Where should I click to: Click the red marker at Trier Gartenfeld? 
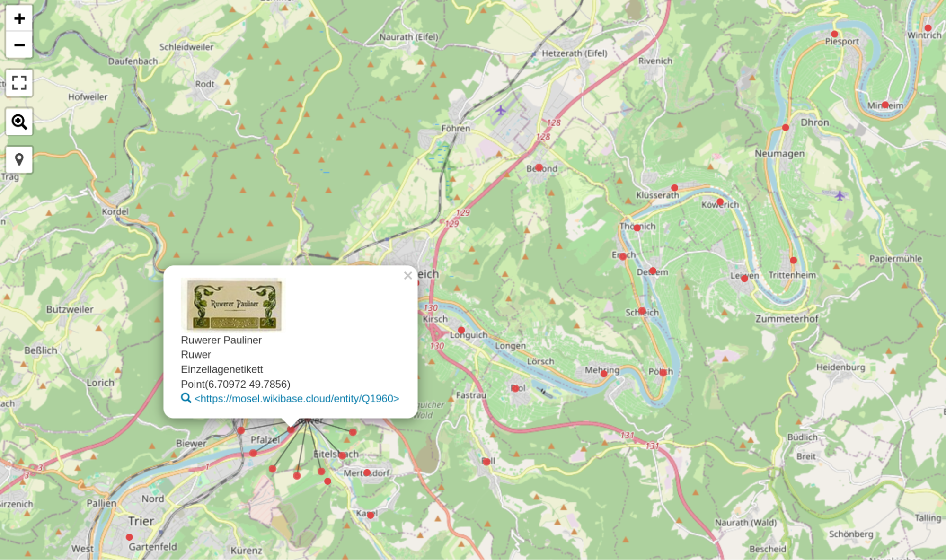tap(129, 537)
